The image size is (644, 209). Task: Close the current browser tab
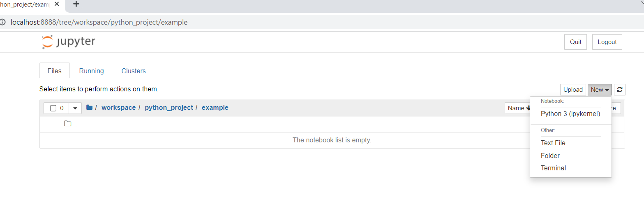pos(57,4)
